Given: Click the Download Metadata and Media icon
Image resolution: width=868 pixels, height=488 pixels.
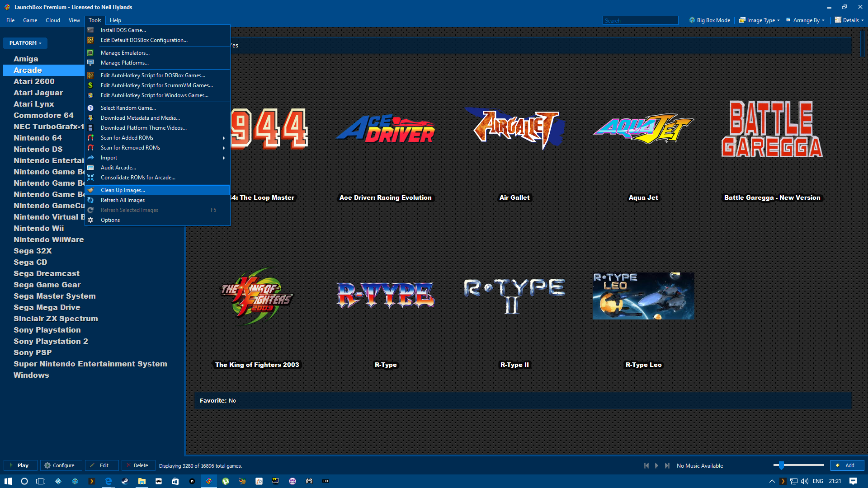Looking at the screenshot, I should tap(90, 118).
